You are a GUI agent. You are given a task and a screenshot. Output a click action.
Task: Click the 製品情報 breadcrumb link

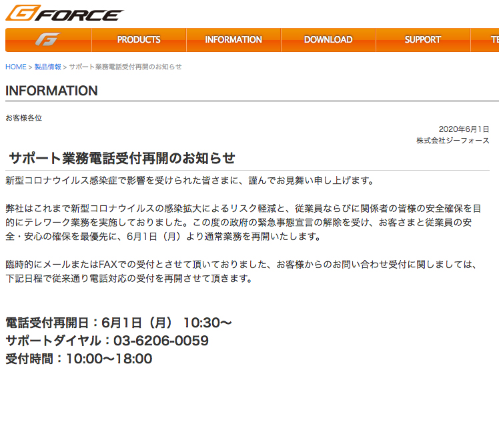pos(48,67)
